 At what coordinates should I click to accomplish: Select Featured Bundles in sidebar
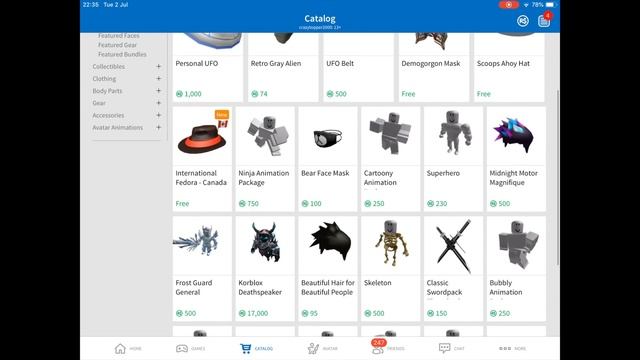click(122, 54)
